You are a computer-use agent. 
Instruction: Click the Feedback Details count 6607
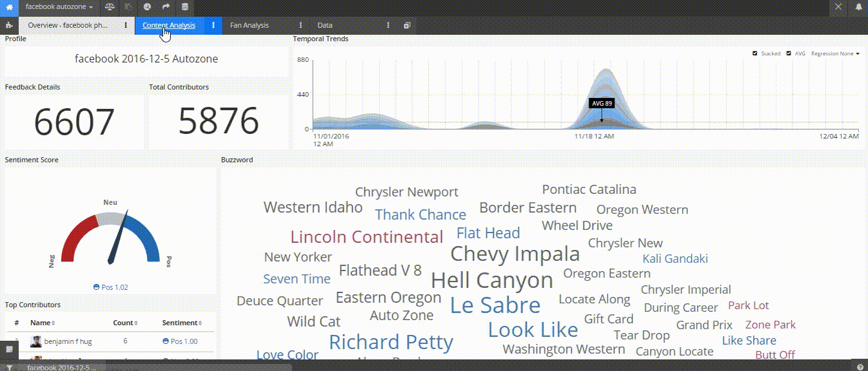74,121
